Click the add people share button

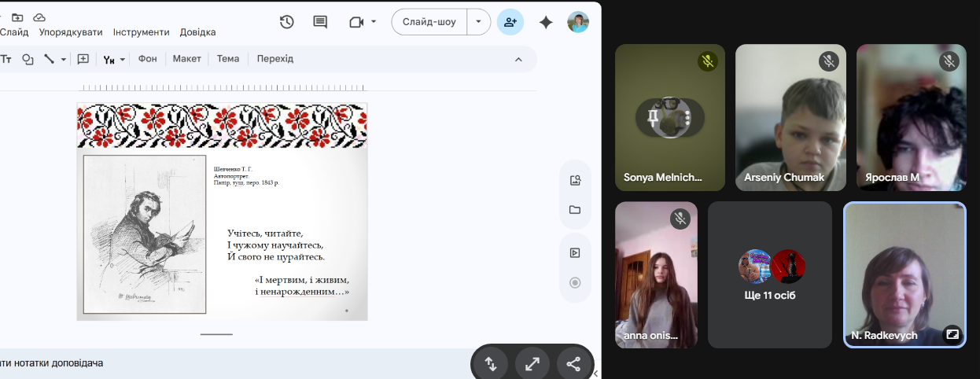[x=510, y=22]
